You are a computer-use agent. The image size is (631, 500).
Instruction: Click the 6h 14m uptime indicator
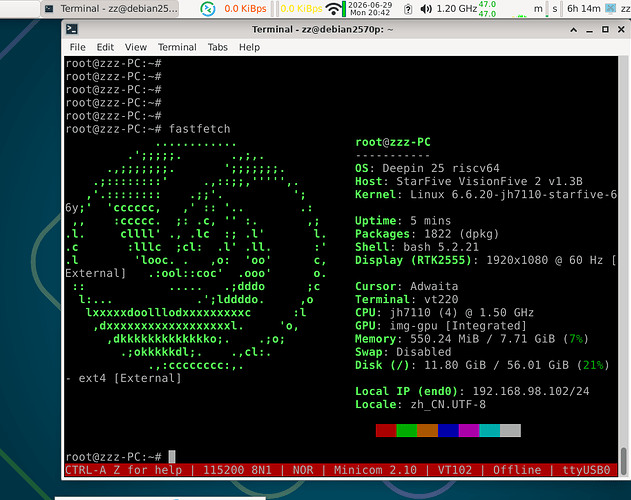[584, 8]
